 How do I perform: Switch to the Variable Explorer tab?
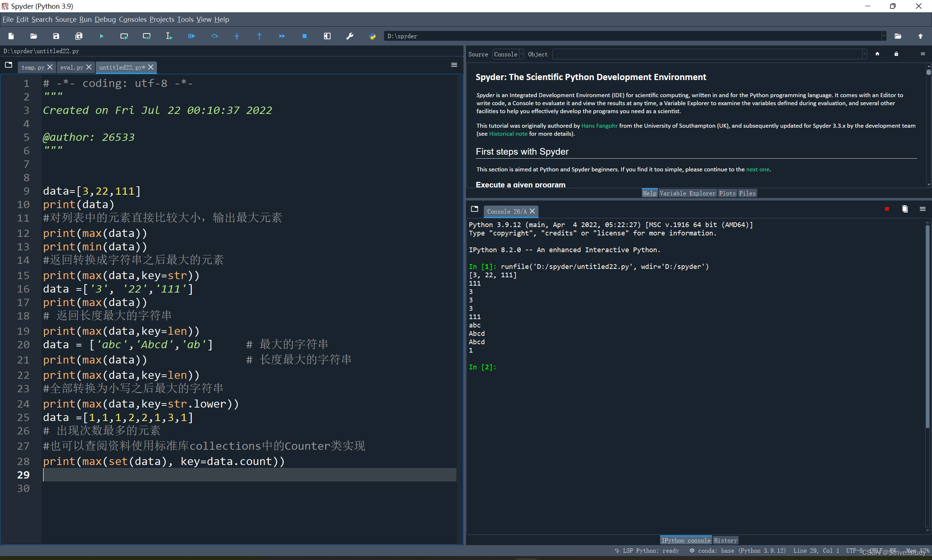point(688,193)
